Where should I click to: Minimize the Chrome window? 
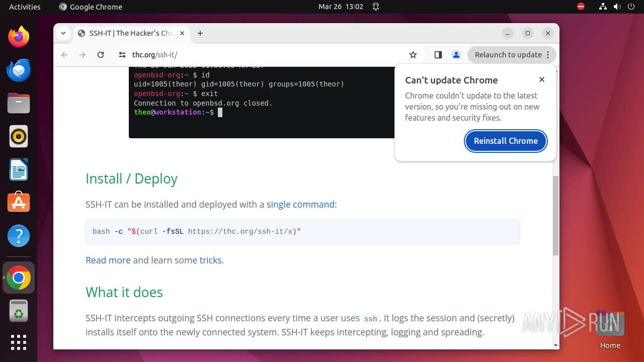click(508, 33)
